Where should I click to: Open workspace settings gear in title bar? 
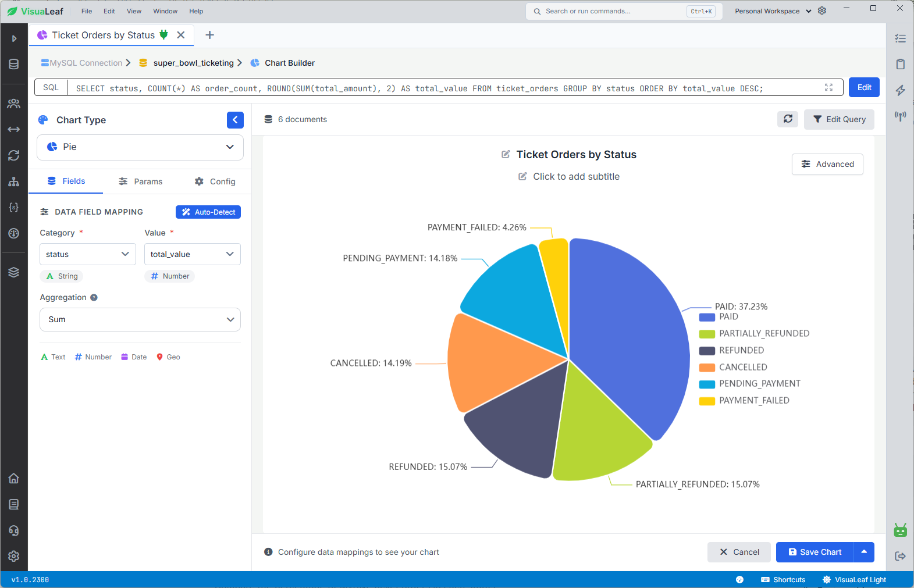point(822,10)
